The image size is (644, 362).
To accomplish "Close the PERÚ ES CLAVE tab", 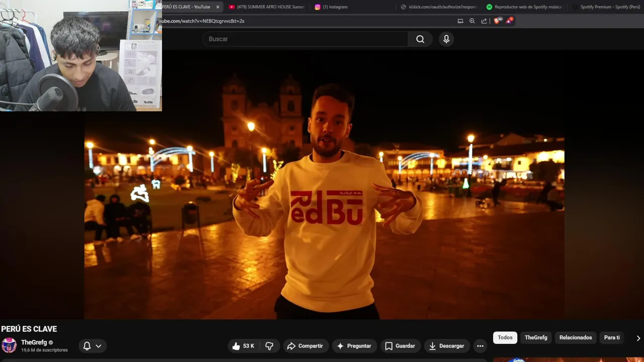I will (218, 7).
